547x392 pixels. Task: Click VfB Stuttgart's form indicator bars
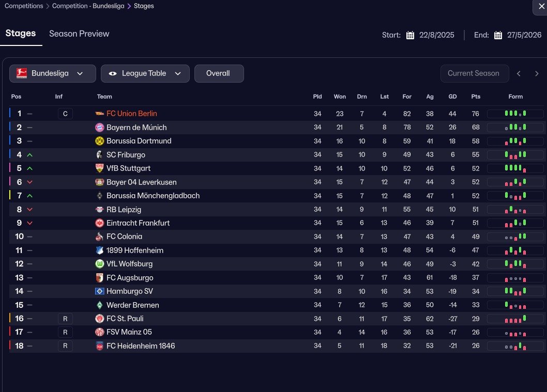[515, 168]
